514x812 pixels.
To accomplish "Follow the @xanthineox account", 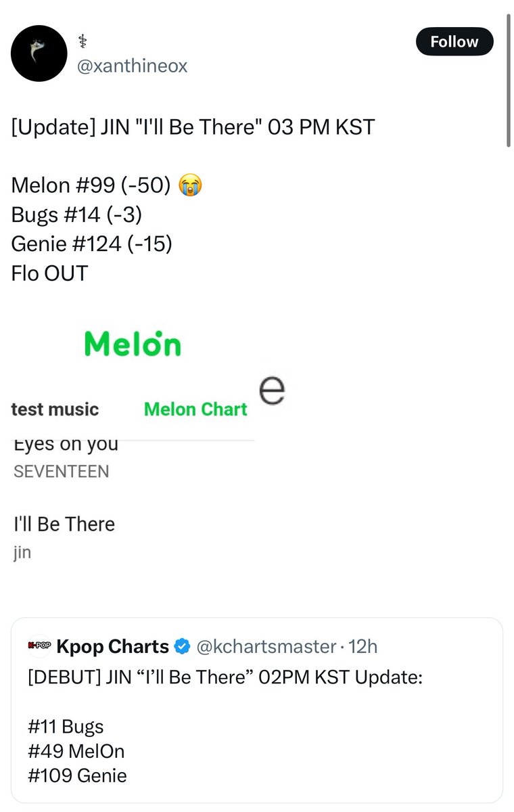I will point(454,41).
